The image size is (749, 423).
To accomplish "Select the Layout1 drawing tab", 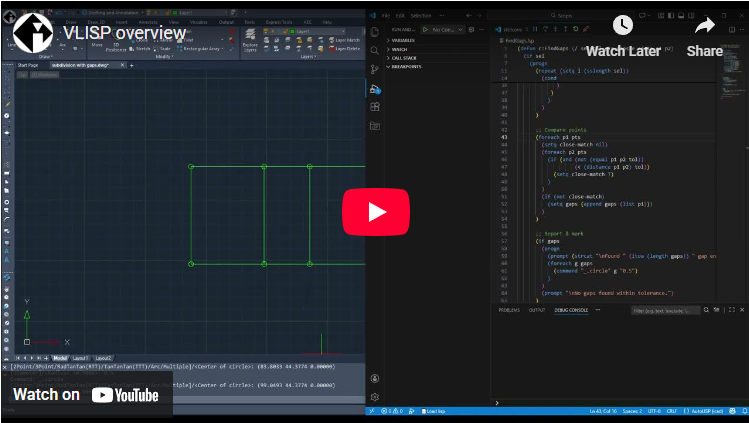I will point(79,357).
